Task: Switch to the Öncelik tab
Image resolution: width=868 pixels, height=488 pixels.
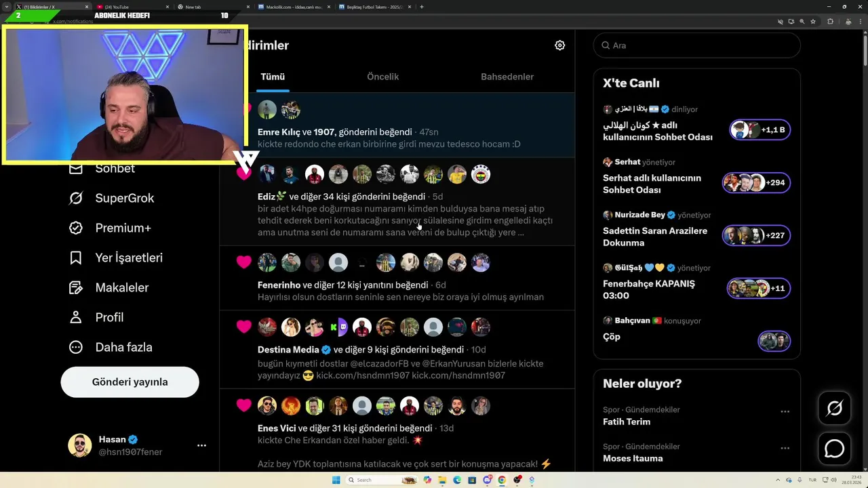Action: [x=382, y=77]
